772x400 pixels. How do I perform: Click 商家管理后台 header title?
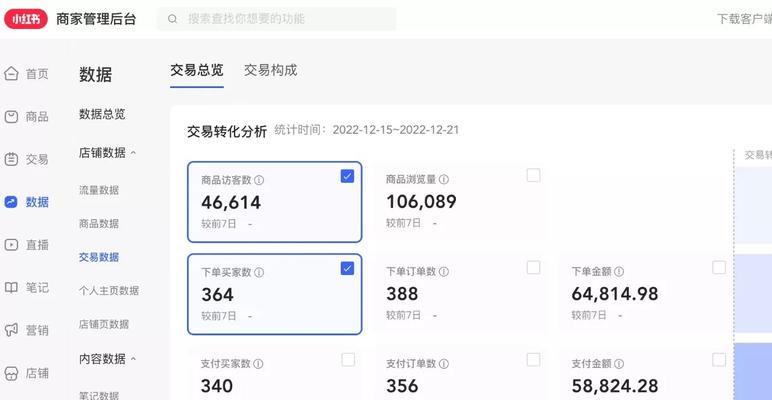(x=96, y=19)
